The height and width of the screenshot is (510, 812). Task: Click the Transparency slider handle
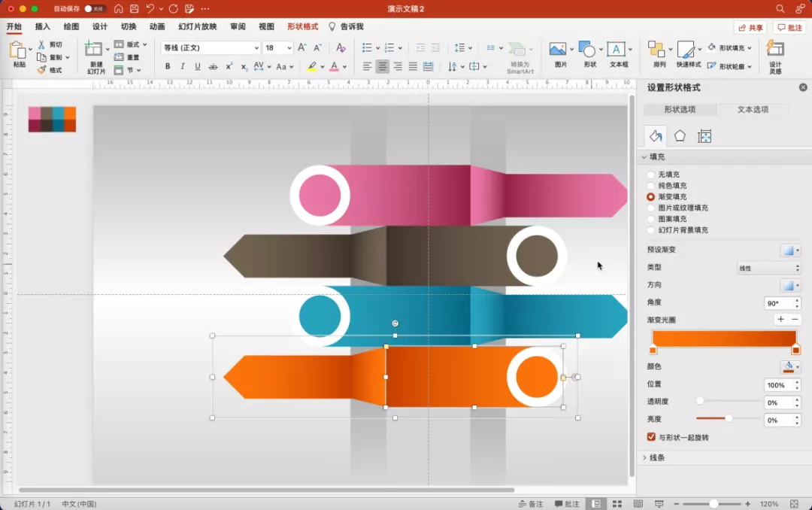(x=700, y=401)
